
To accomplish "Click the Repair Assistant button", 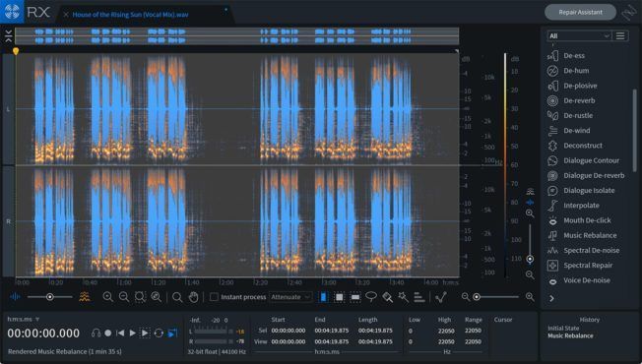I will tap(580, 12).
